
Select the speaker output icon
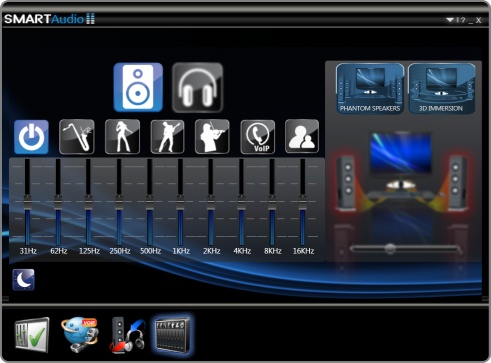(138, 87)
